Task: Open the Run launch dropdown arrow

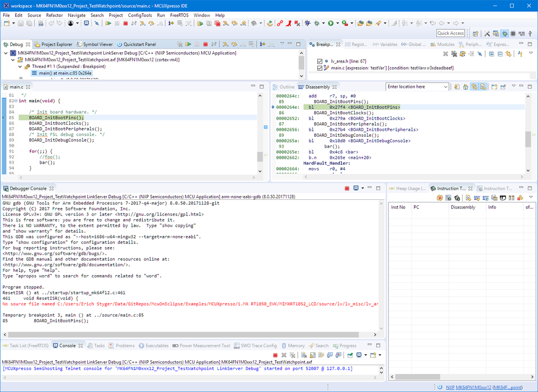Action: tap(338, 23)
